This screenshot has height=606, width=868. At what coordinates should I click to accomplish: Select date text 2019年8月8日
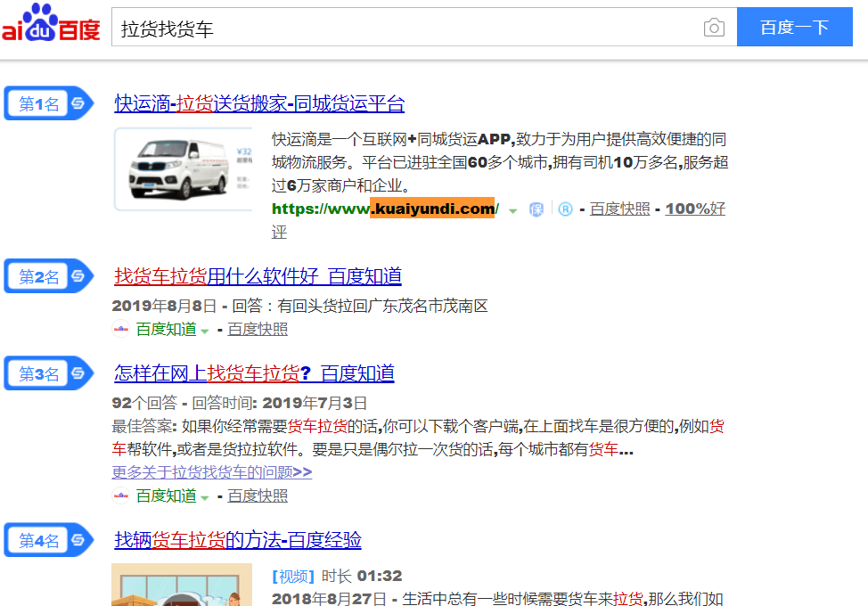click(x=164, y=306)
